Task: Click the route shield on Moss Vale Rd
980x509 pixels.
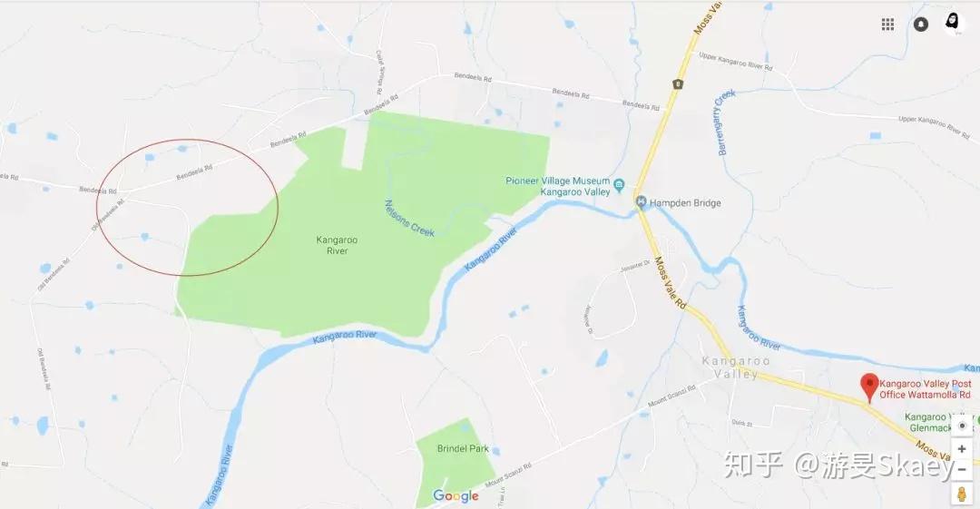Action: [678, 83]
